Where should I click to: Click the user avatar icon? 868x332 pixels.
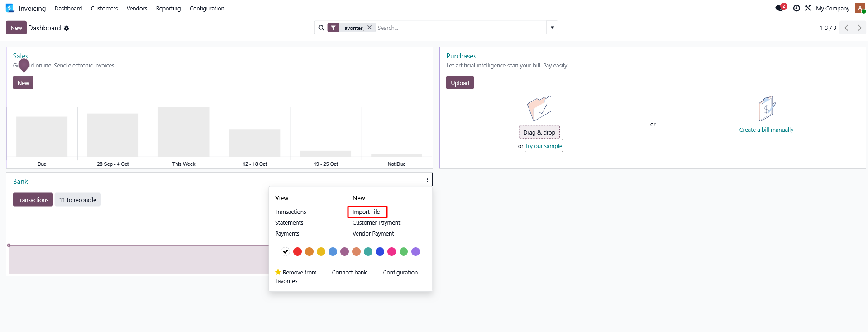click(x=860, y=8)
